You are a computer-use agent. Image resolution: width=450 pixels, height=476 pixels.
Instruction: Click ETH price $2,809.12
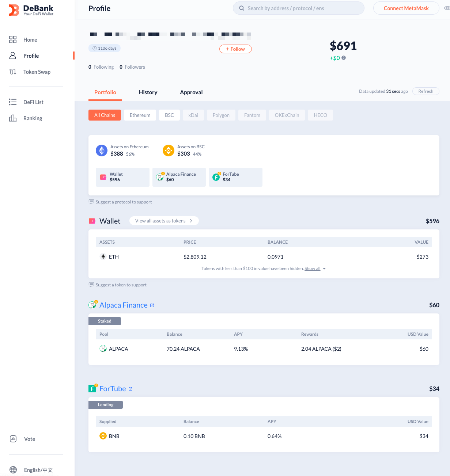195,257
